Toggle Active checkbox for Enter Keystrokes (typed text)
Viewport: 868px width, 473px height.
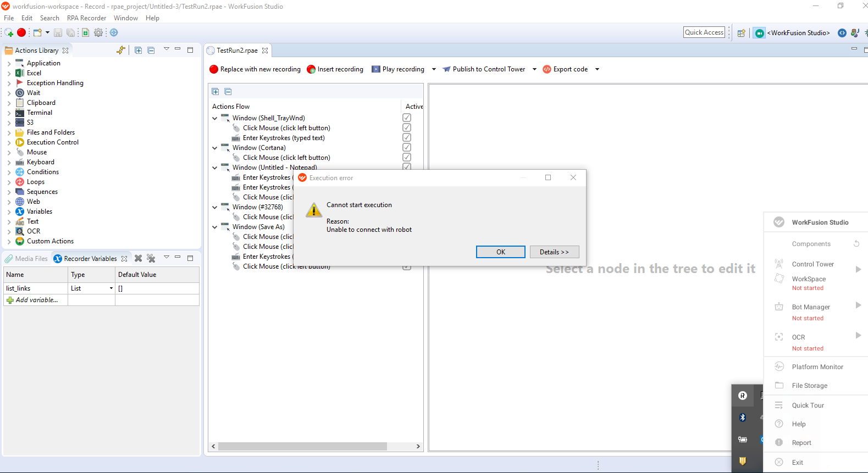coord(407,137)
